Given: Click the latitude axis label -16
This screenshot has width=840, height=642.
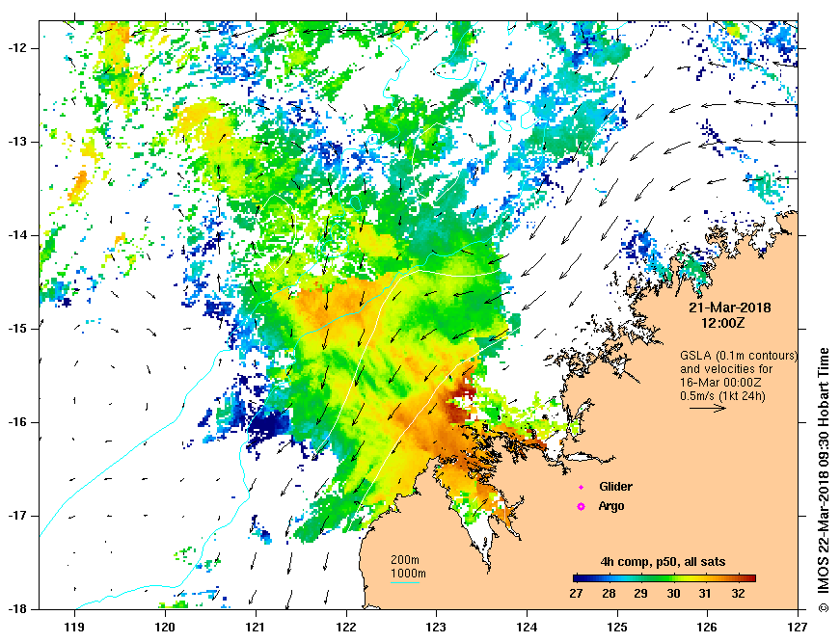Looking at the screenshot, I should tap(16, 422).
